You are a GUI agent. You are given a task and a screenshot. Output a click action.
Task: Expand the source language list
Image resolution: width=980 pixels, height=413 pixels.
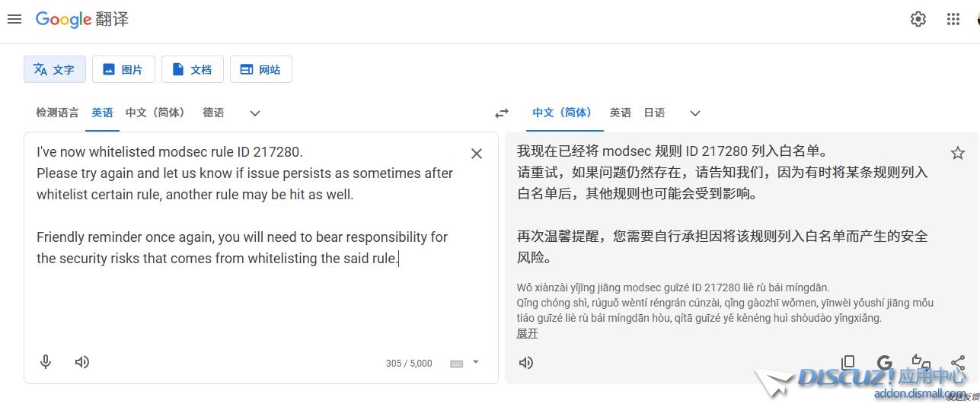tap(255, 113)
